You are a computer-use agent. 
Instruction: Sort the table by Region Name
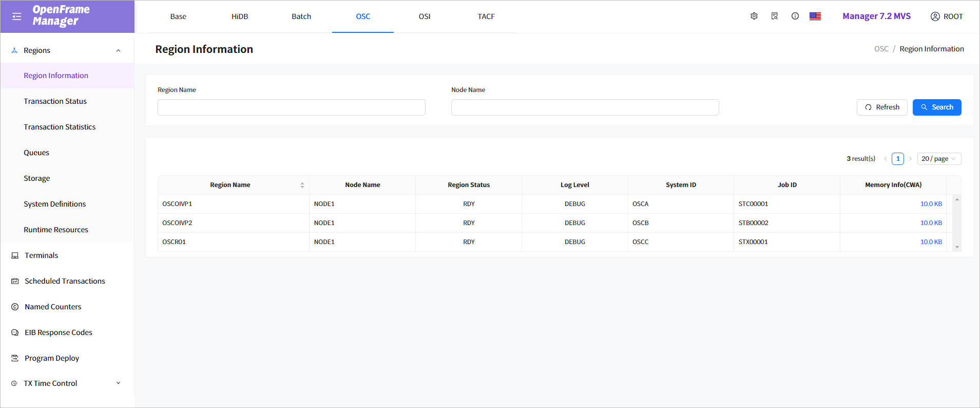click(302, 185)
